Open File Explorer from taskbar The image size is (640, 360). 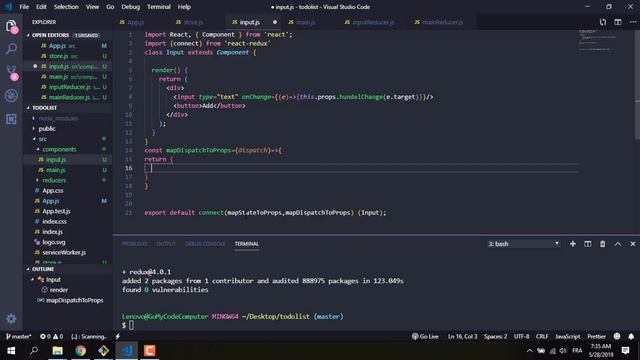coord(58,351)
